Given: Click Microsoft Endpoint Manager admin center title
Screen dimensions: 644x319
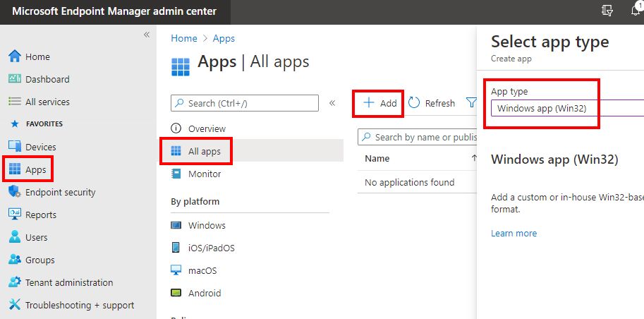Looking at the screenshot, I should (x=114, y=11).
